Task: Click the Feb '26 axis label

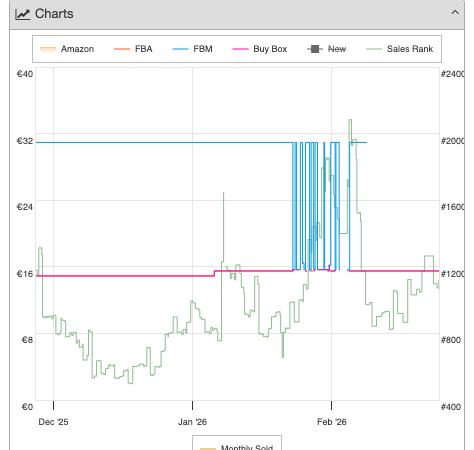Action: (332, 422)
